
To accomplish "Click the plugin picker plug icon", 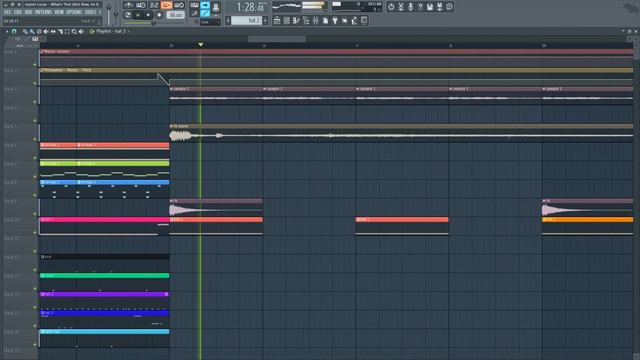I will [x=335, y=20].
